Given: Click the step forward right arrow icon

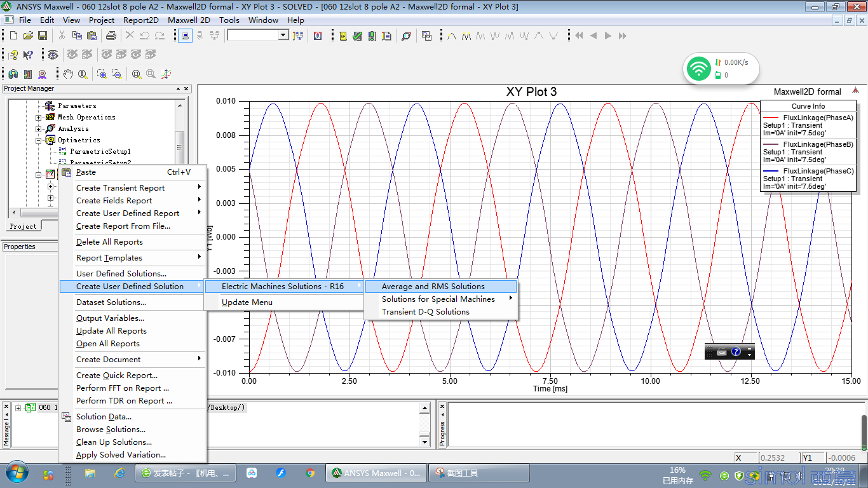Looking at the screenshot, I should pyautogui.click(x=608, y=36).
